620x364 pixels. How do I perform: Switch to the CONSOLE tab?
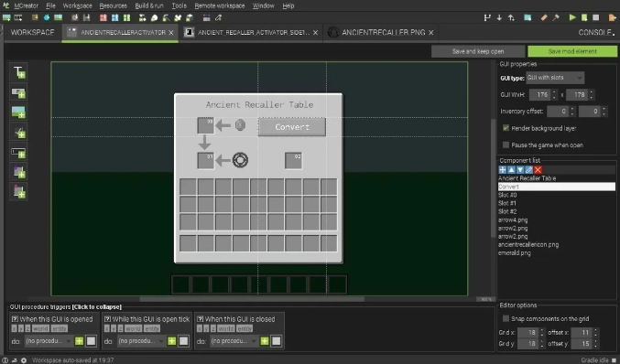click(596, 32)
